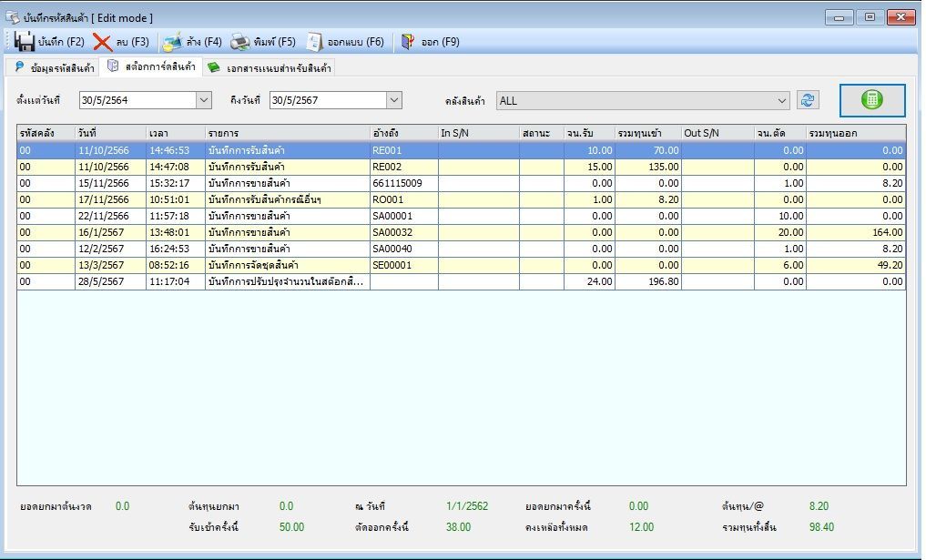Click the cut this period value 38.00
Image resolution: width=926 pixels, height=560 pixels.
tap(458, 527)
